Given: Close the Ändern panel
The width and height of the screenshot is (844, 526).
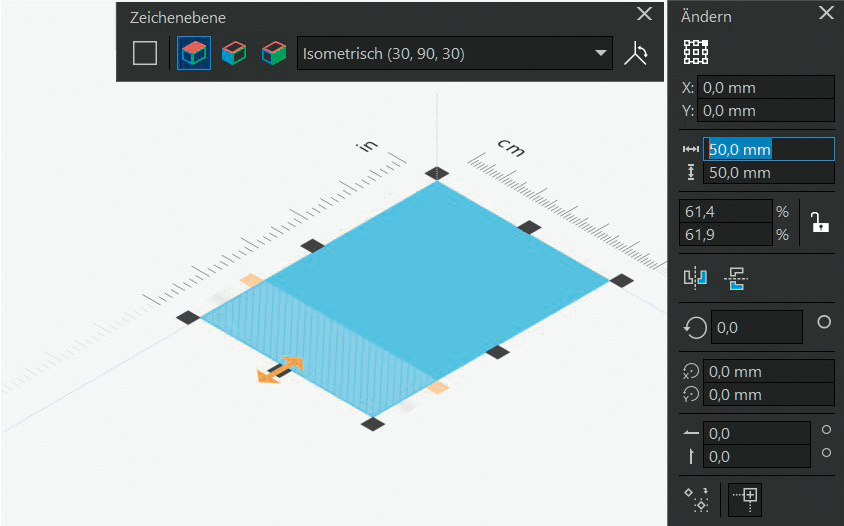Looking at the screenshot, I should tap(826, 13).
